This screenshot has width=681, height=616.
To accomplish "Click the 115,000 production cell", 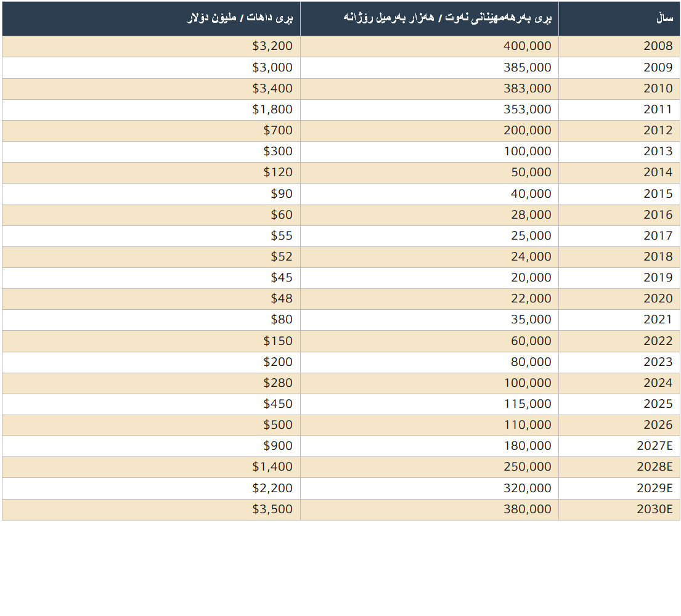I will (x=528, y=404).
